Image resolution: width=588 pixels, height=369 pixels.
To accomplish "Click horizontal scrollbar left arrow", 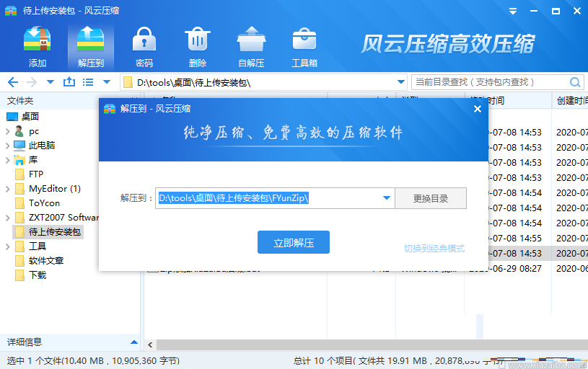I will pos(150,344).
